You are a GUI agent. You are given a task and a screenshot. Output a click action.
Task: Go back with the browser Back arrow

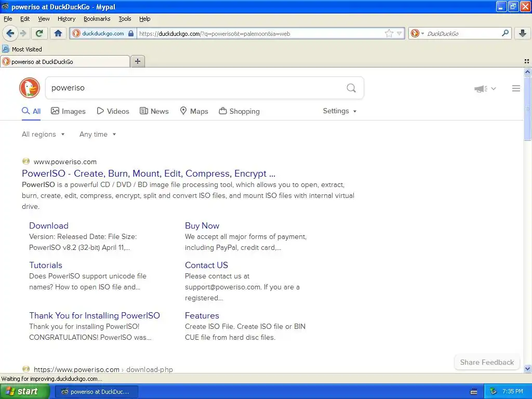pos(10,33)
